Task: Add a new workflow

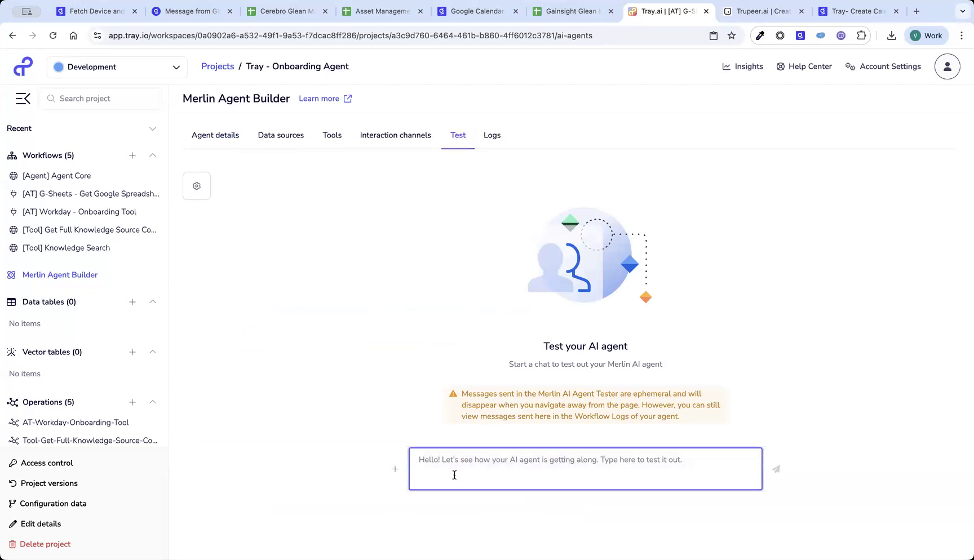Action: pos(132,155)
